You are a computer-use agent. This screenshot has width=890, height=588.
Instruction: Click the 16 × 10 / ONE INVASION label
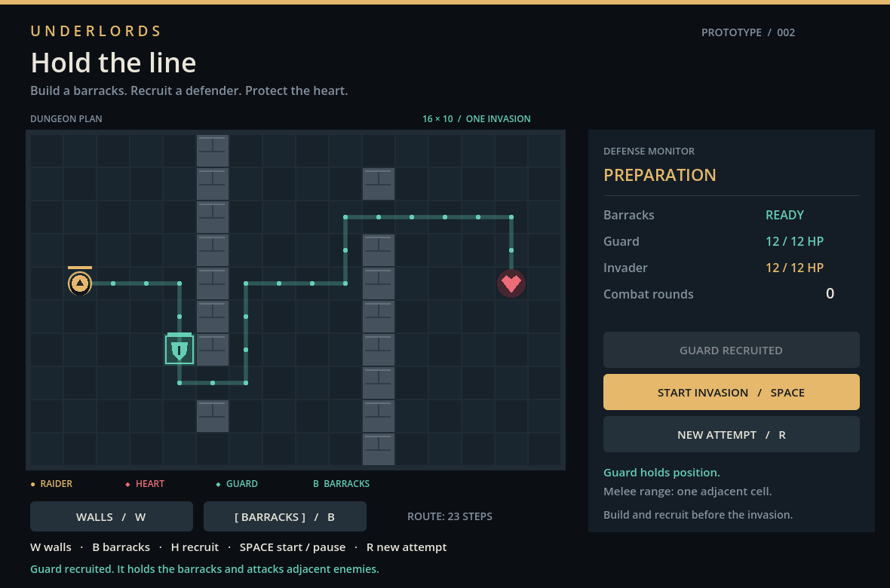click(476, 118)
